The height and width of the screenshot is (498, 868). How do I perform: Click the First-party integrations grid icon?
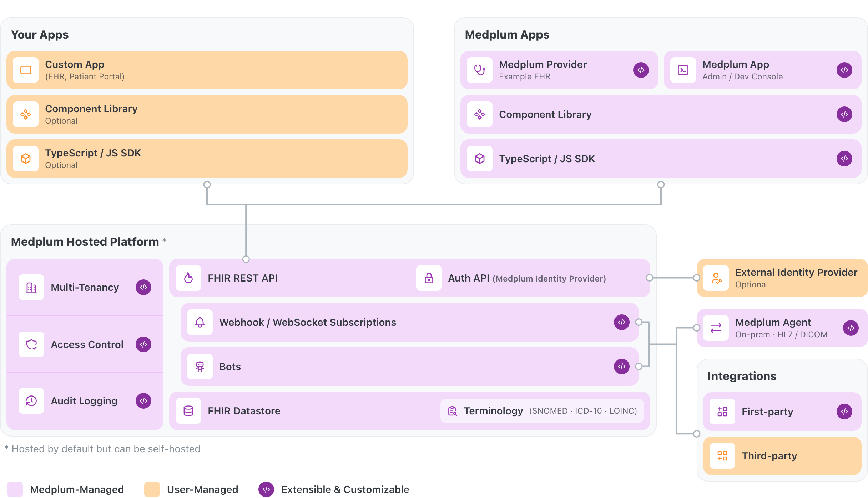coord(722,412)
